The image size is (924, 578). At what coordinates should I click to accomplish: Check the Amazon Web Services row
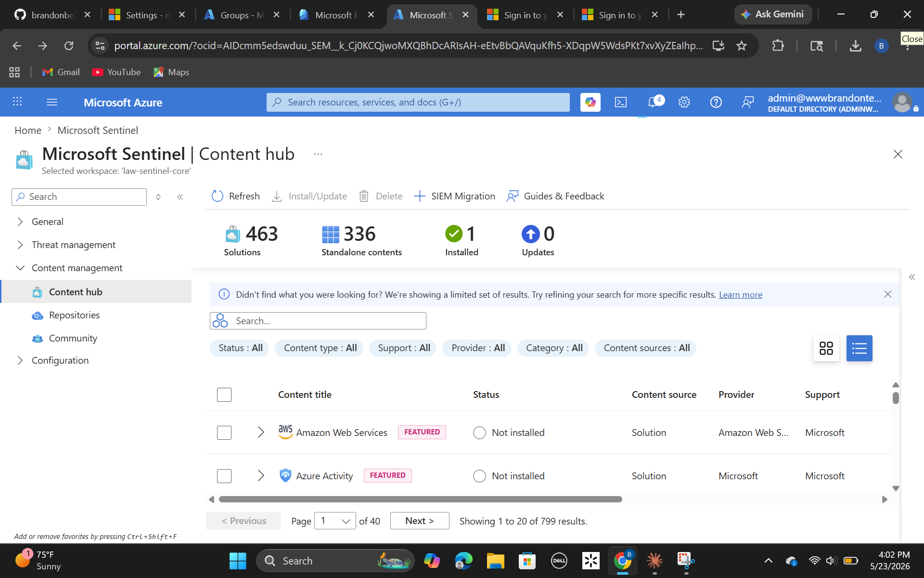click(x=224, y=433)
